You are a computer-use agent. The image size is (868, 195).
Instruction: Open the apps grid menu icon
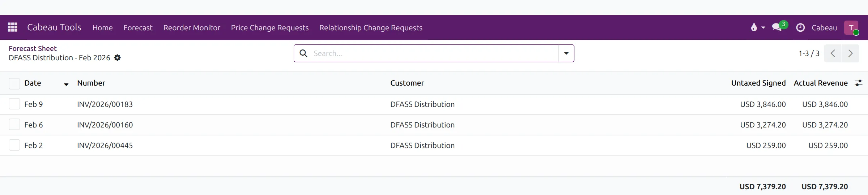tap(13, 27)
